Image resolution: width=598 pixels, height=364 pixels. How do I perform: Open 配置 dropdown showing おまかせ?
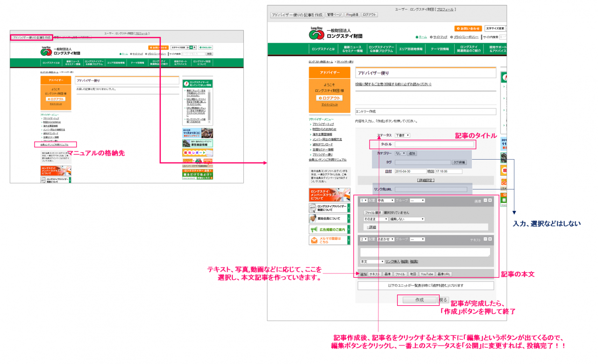click(x=386, y=239)
